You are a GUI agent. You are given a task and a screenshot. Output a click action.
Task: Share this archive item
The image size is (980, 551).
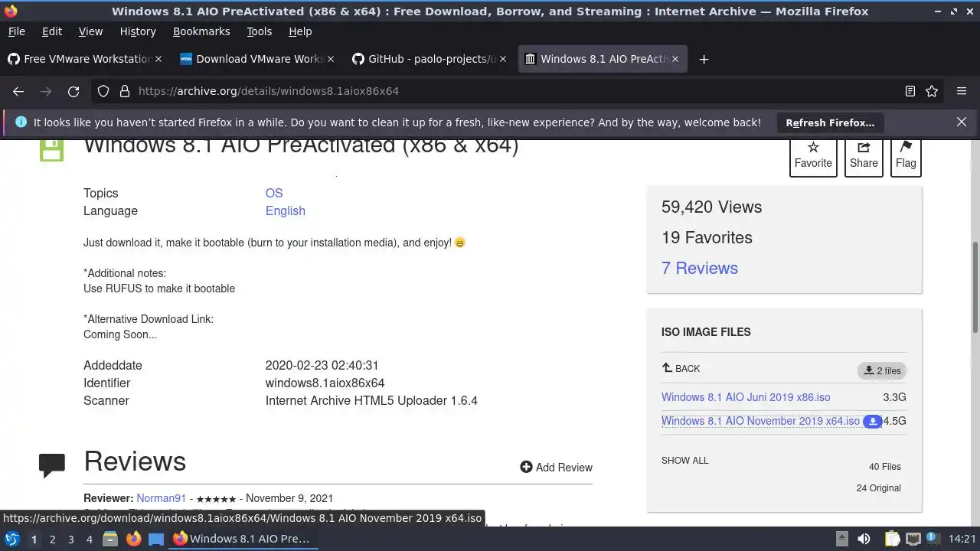pyautogui.click(x=864, y=155)
